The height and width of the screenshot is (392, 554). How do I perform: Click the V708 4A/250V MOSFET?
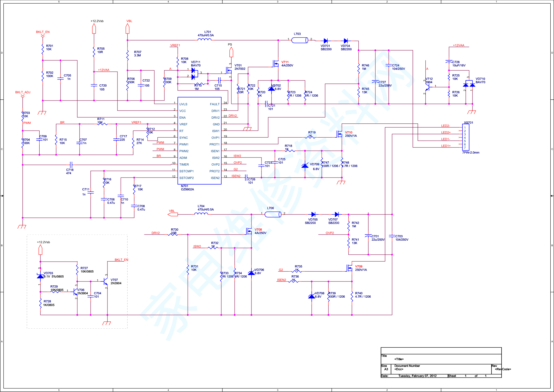[x=249, y=231]
